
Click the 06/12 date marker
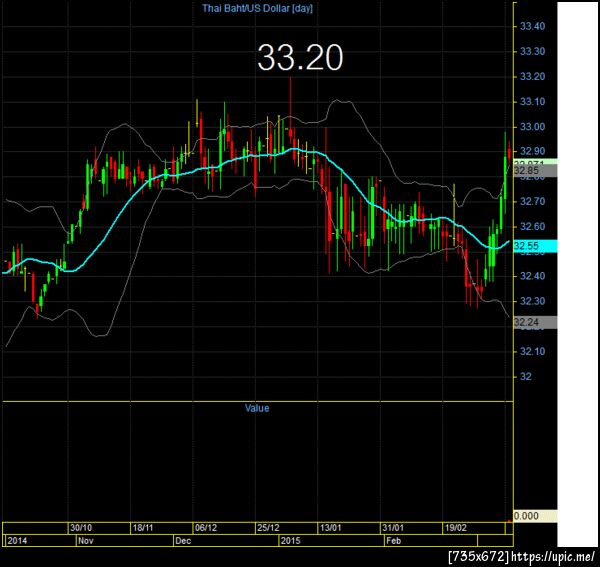(x=206, y=528)
